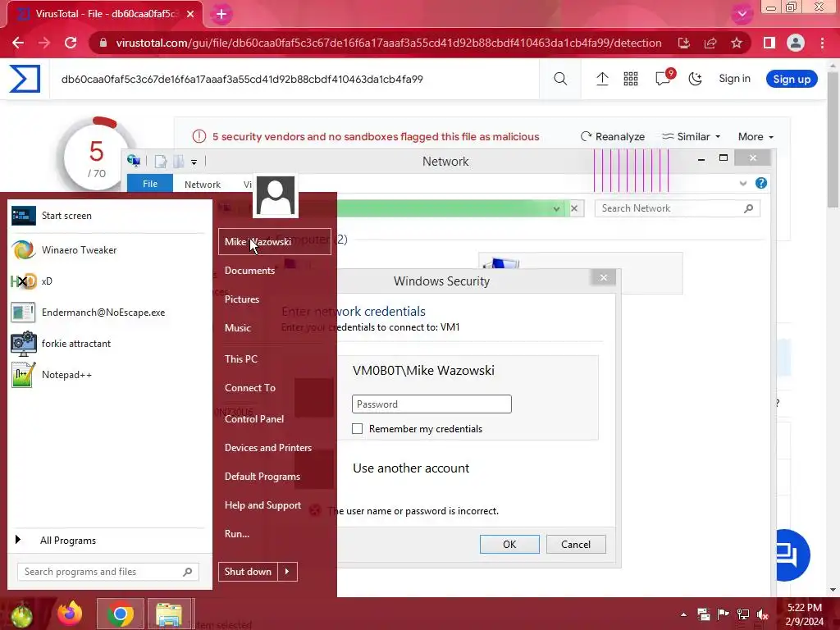This screenshot has width=840, height=630.
Task: Reload the page in Chrome
Action: [x=71, y=43]
